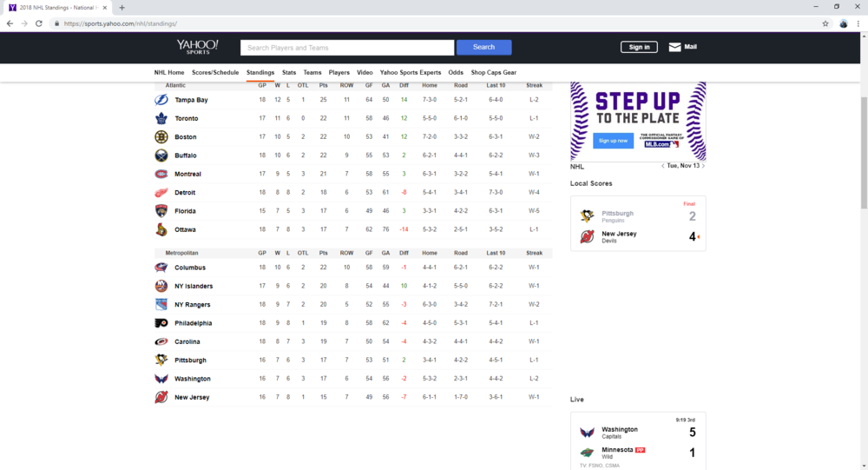Open the Montreal team link
868x470 pixels.
[x=187, y=174]
